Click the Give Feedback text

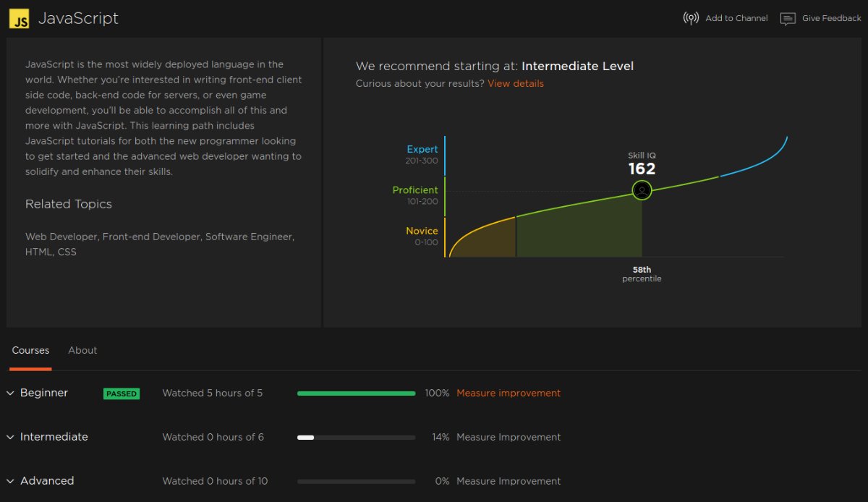pyautogui.click(x=831, y=18)
